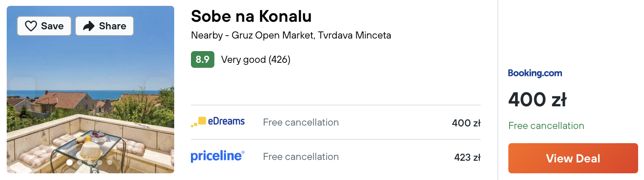Screen dimensions: 644x180
Task: Select the second photo carousel dot
Action: click(80, 162)
